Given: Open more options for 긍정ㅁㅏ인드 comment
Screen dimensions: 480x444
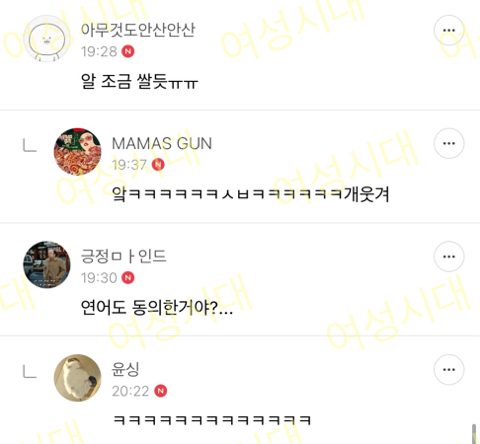Looking at the screenshot, I should (x=449, y=256).
